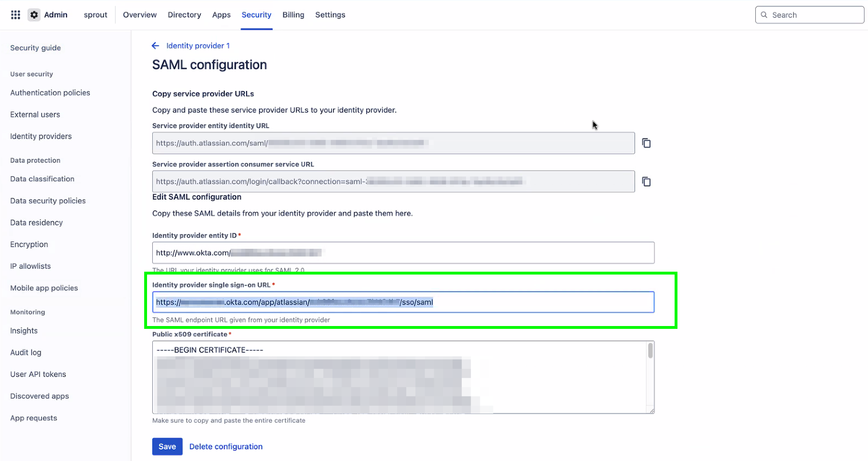
Task: Switch to the Security tab
Action: 256,14
